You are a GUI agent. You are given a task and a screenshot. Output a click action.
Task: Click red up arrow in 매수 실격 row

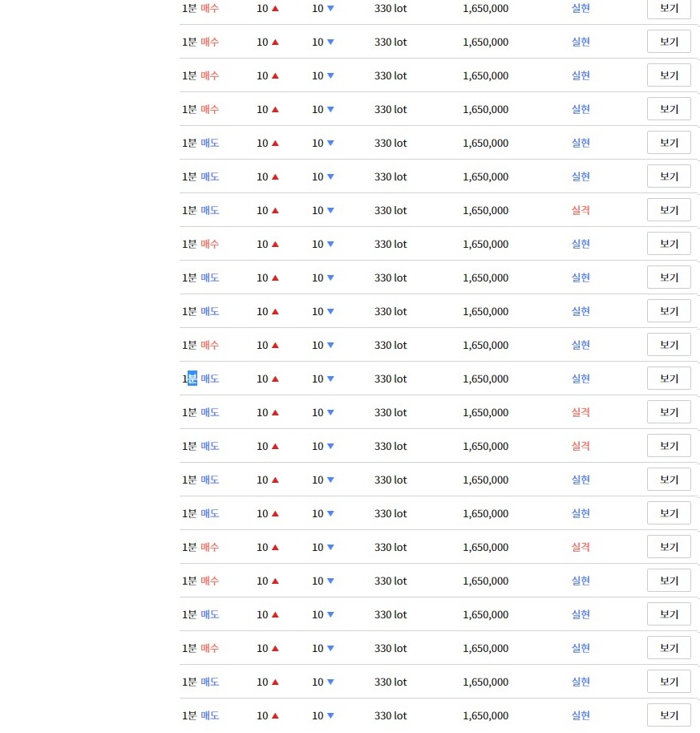275,547
